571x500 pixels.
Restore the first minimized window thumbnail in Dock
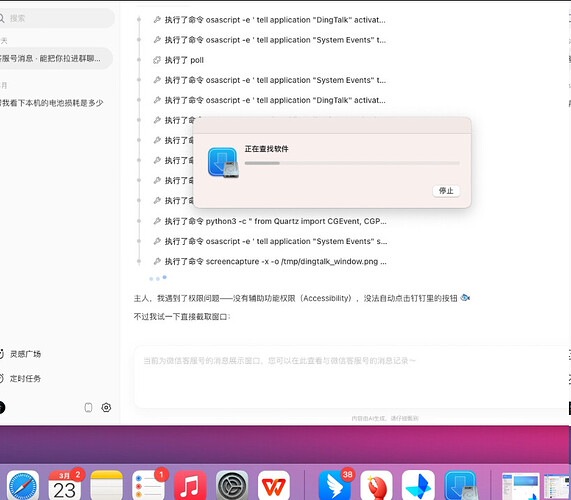(x=520, y=486)
